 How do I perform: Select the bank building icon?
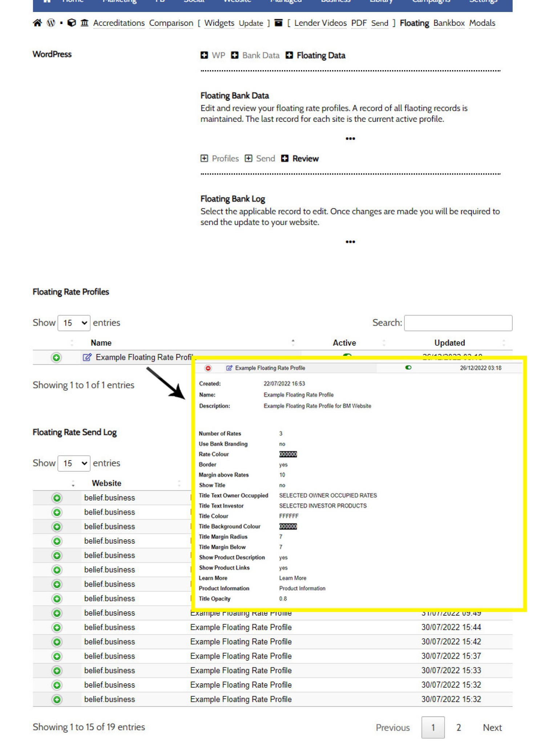pos(84,23)
